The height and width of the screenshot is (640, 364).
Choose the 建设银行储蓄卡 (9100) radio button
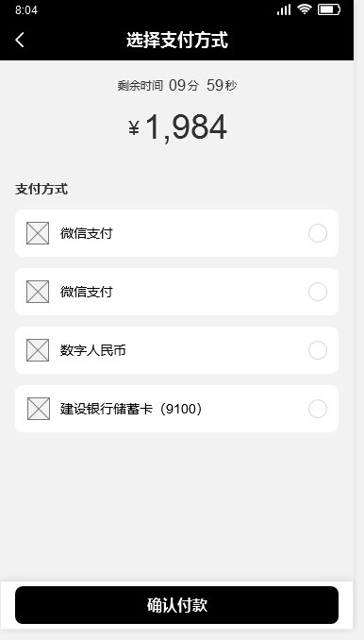click(x=318, y=409)
